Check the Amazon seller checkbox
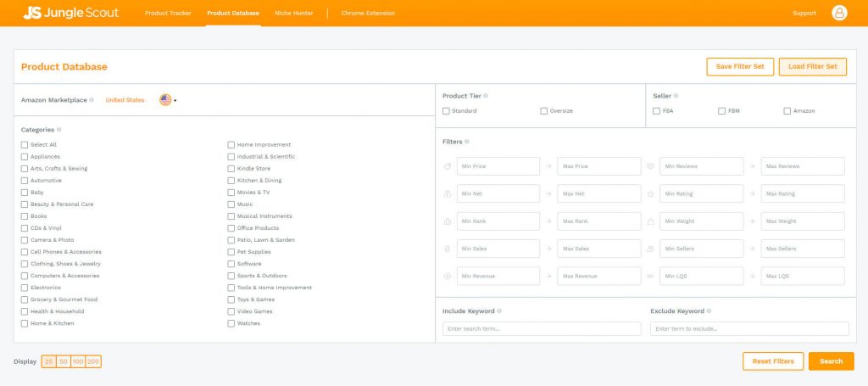The height and width of the screenshot is (386, 868). coord(787,111)
